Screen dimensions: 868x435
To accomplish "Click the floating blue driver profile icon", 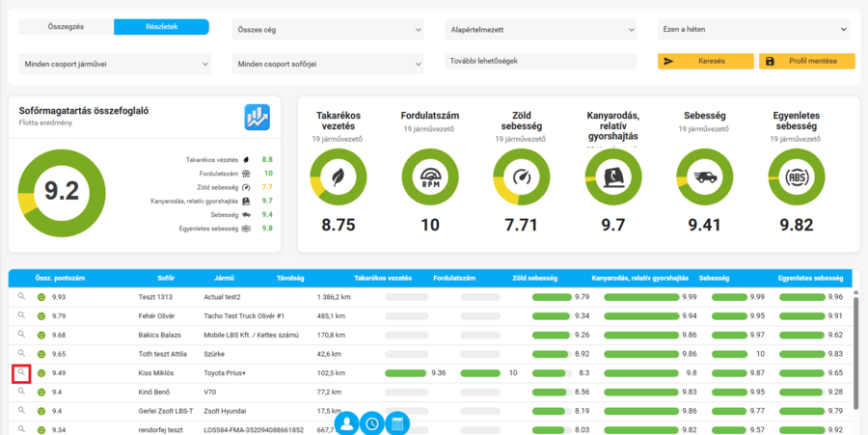I will pyautogui.click(x=346, y=424).
